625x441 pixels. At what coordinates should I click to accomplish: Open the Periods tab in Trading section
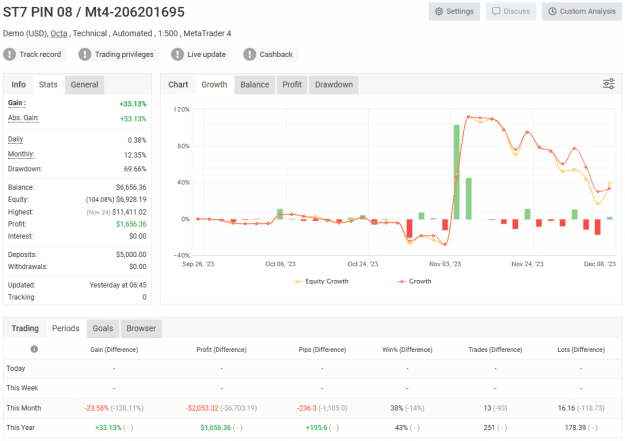[66, 328]
